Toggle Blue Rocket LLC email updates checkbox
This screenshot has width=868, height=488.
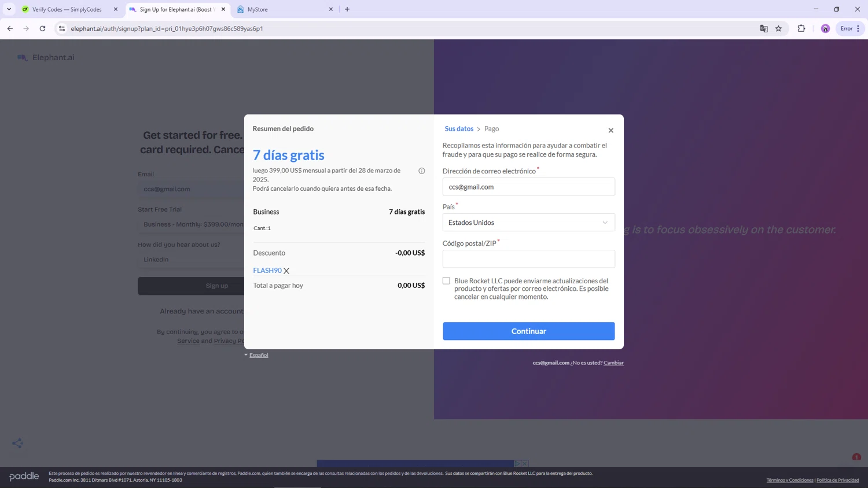click(x=446, y=281)
